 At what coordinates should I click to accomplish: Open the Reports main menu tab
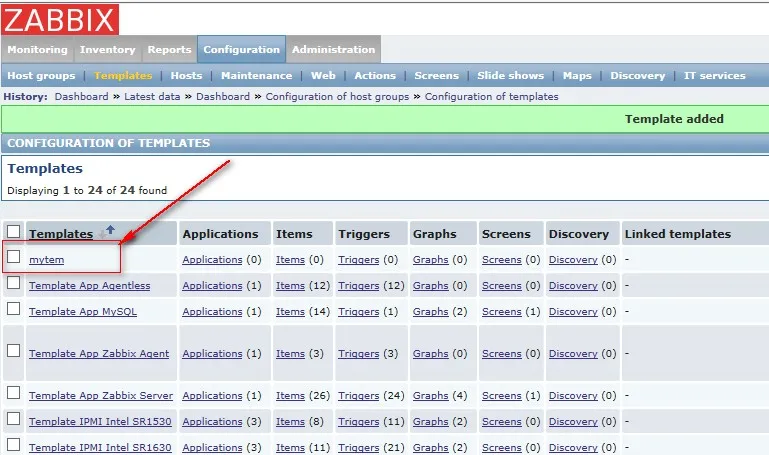pyautogui.click(x=169, y=50)
